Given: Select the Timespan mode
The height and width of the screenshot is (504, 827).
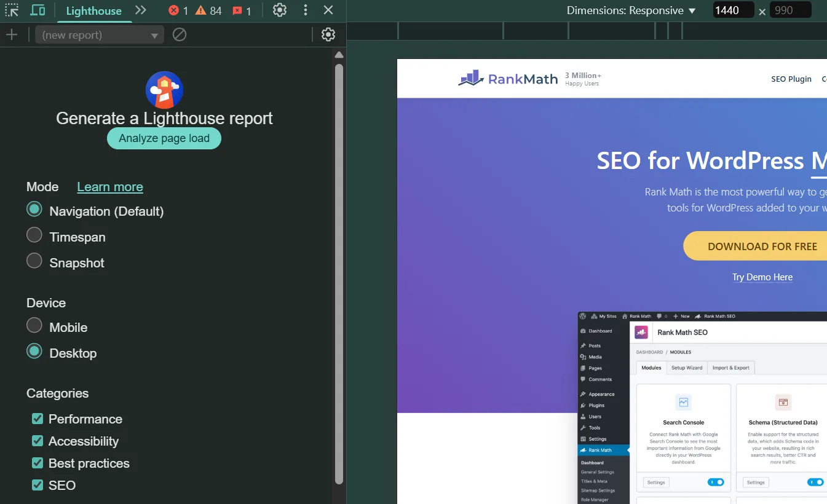Looking at the screenshot, I should (34, 237).
